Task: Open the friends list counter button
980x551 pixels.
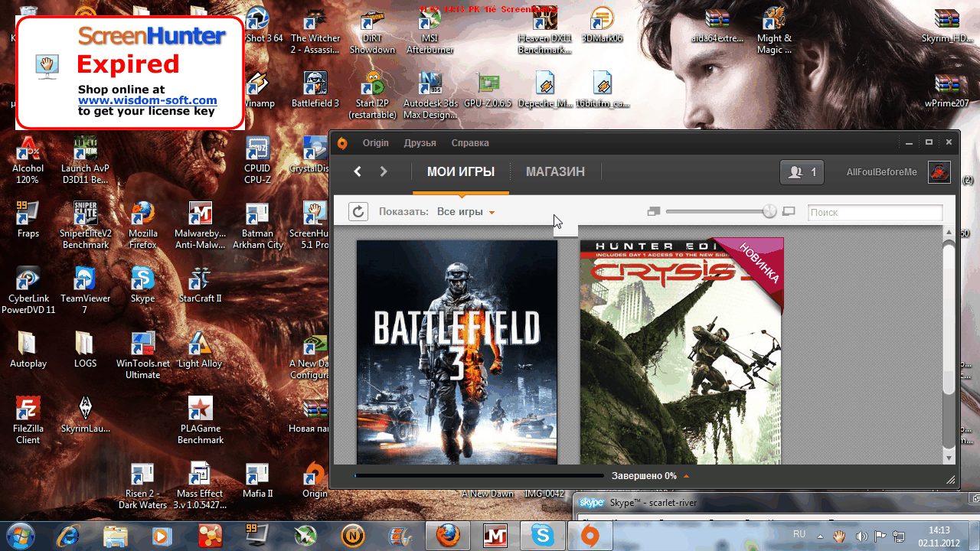Action: coord(802,172)
